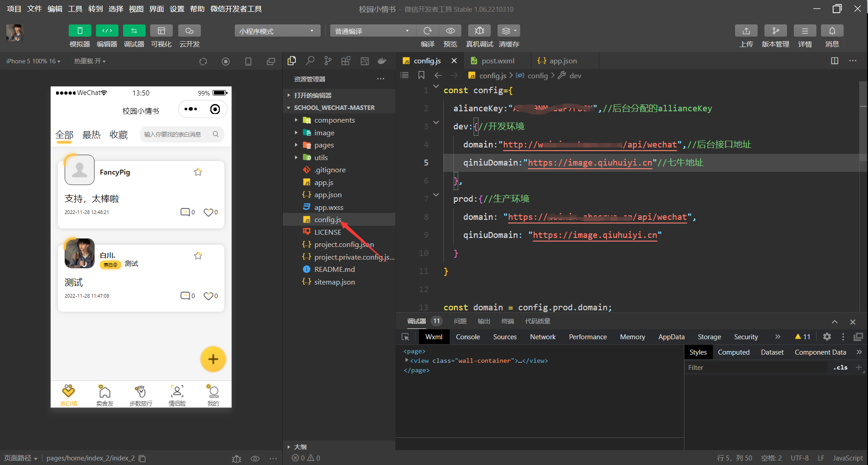Open the 设置 menu
868x465 pixels.
(x=176, y=9)
